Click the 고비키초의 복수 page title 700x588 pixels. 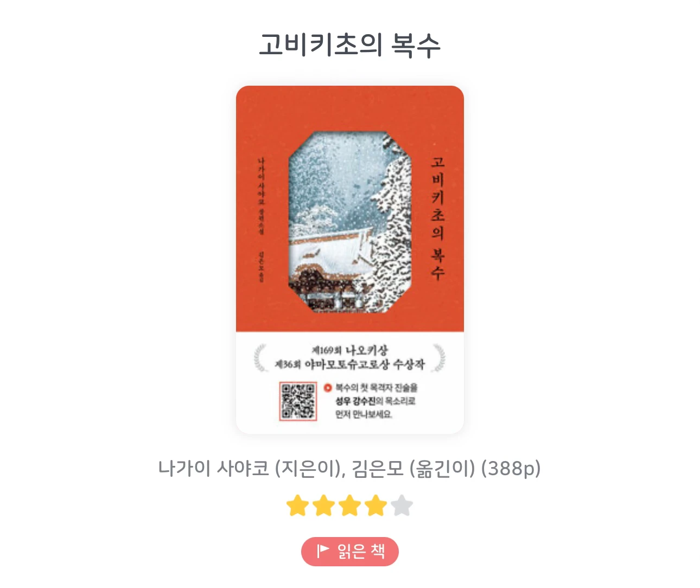(349, 45)
